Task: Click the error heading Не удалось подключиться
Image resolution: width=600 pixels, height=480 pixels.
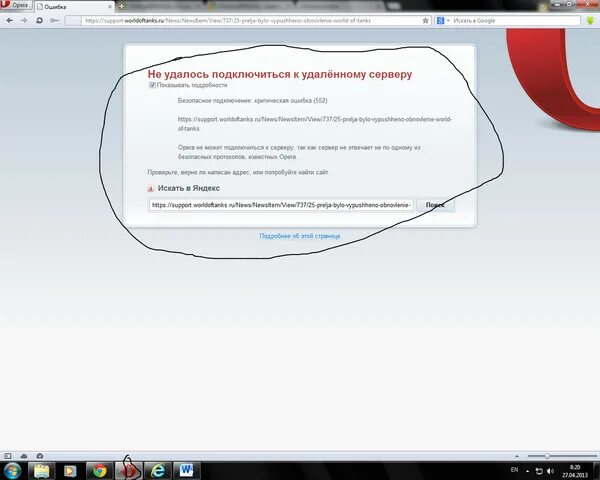Action: (280, 74)
